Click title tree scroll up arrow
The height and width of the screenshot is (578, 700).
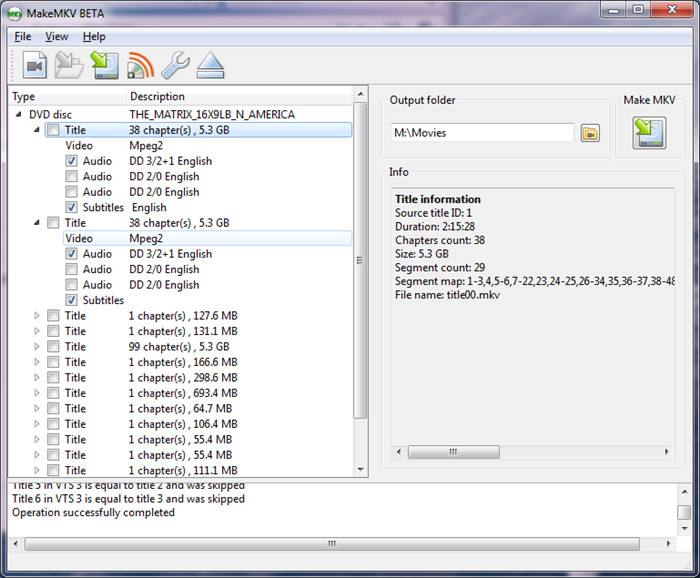(x=360, y=95)
